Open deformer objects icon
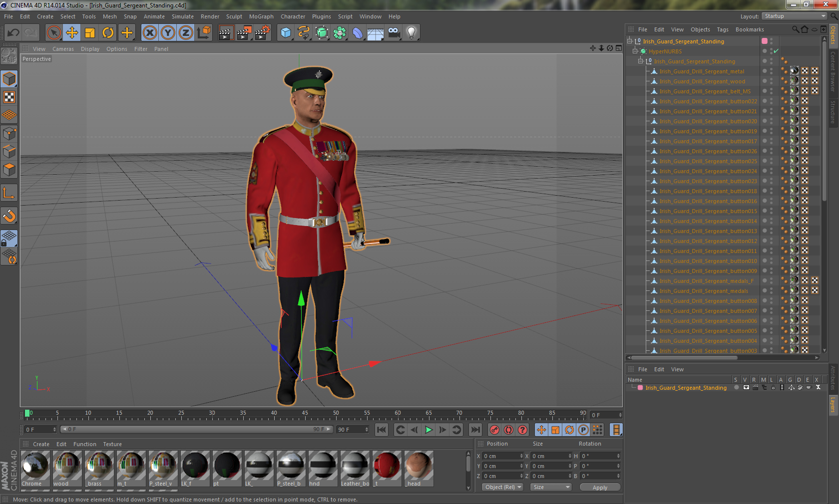839x504 pixels. (x=358, y=33)
